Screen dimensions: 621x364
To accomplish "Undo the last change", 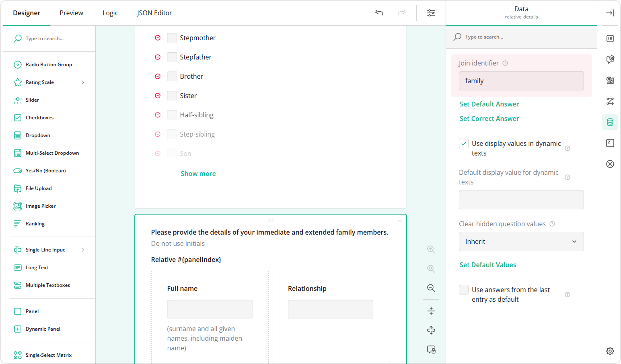I will click(378, 13).
